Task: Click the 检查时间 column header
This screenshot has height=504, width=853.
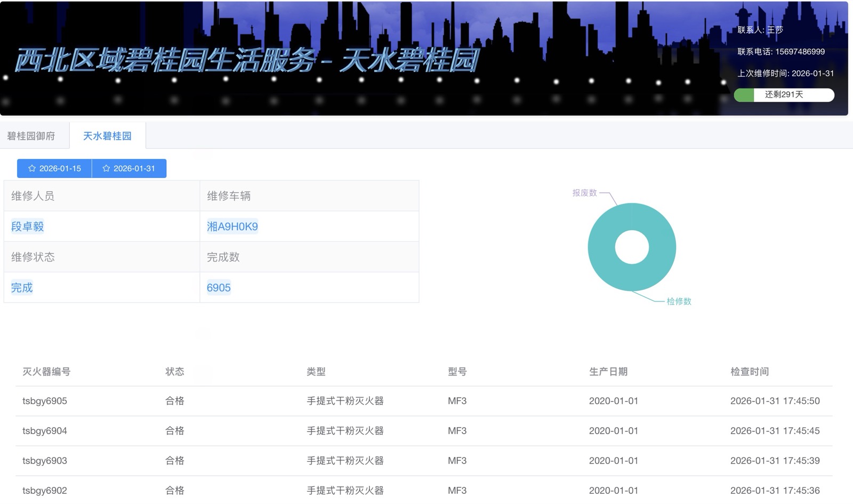Action: [x=750, y=371]
